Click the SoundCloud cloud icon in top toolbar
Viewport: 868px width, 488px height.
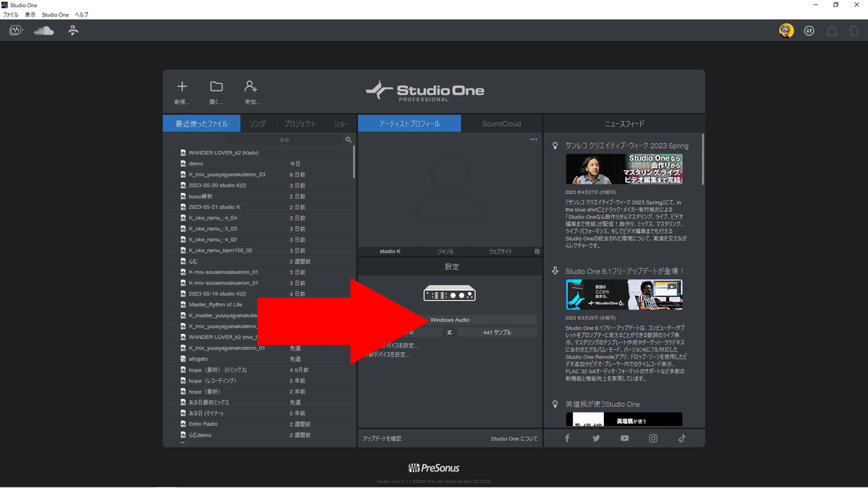44,30
